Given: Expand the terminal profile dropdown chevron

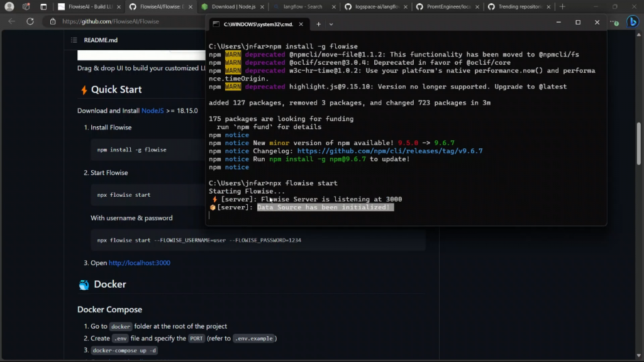Looking at the screenshot, I should tap(331, 24).
